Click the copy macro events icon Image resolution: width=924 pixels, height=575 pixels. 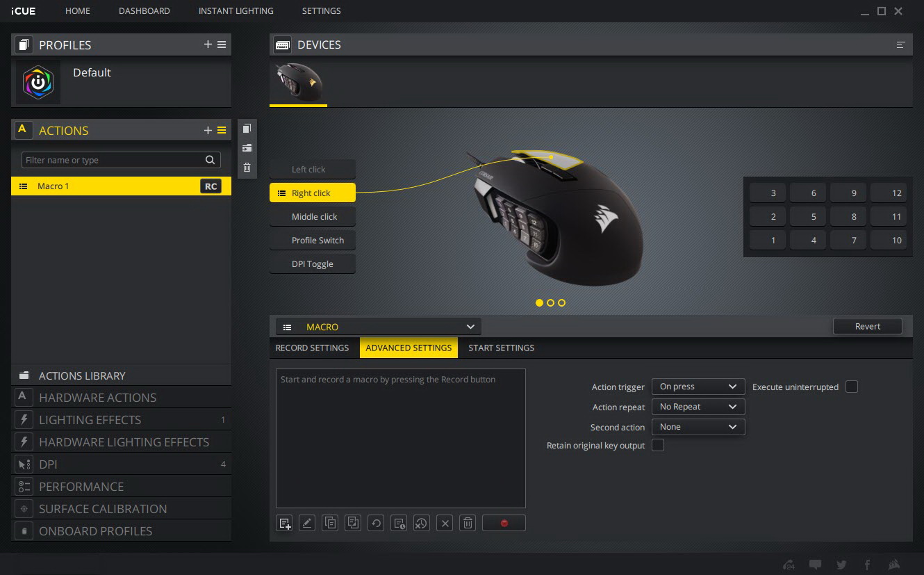click(x=330, y=524)
